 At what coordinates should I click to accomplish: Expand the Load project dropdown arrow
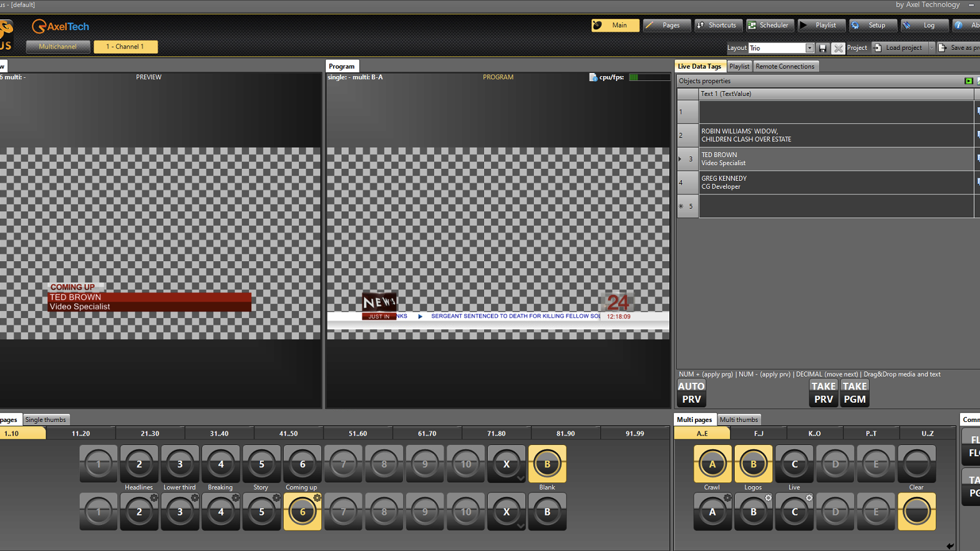(x=931, y=48)
